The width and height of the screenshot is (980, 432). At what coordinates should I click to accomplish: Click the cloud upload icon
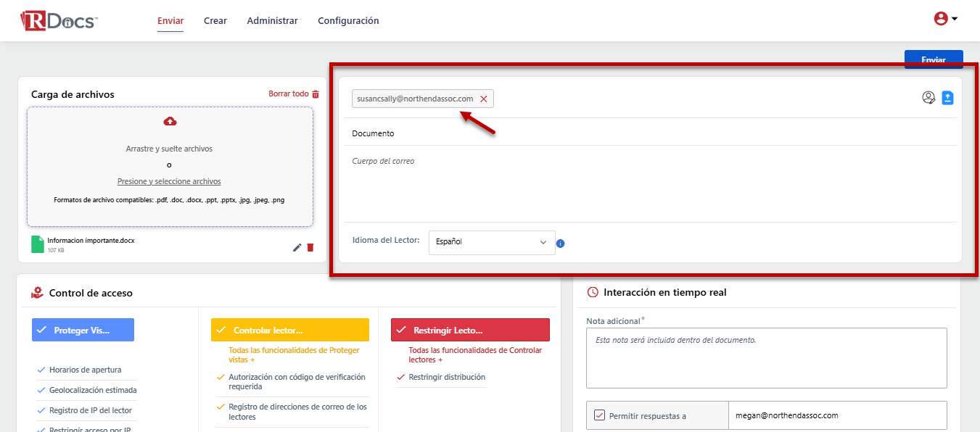click(x=170, y=121)
